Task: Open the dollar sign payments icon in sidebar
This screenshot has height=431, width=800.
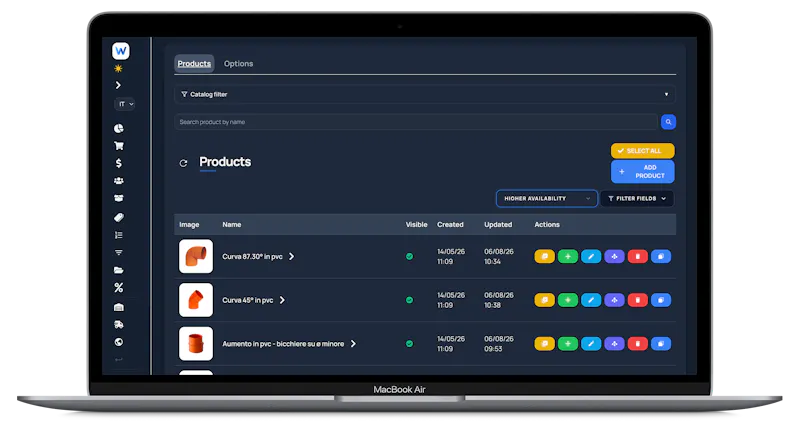Action: coord(119,163)
